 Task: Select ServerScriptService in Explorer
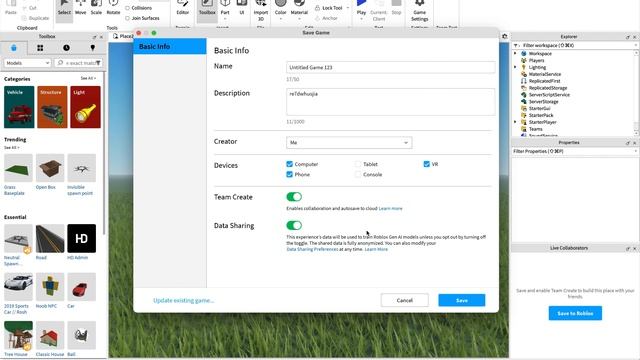549,95
